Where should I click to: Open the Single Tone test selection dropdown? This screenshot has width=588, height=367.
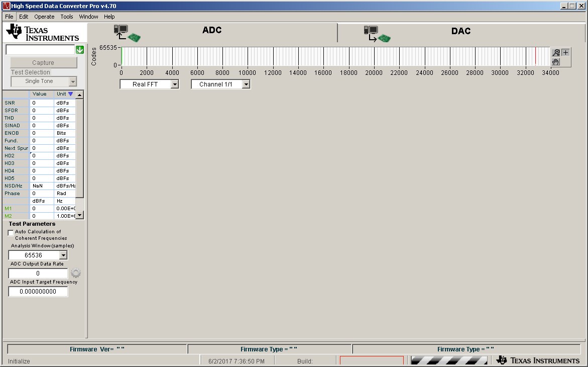tap(73, 81)
